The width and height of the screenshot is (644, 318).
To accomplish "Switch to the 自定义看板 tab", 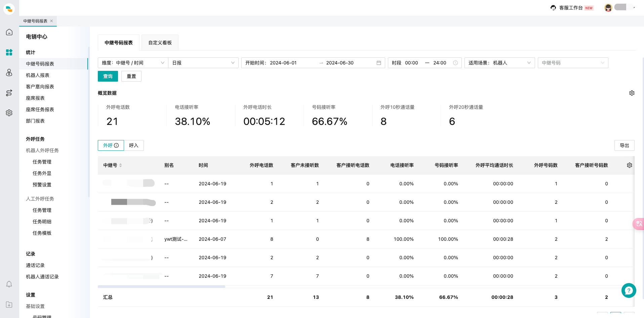I will click(x=160, y=43).
